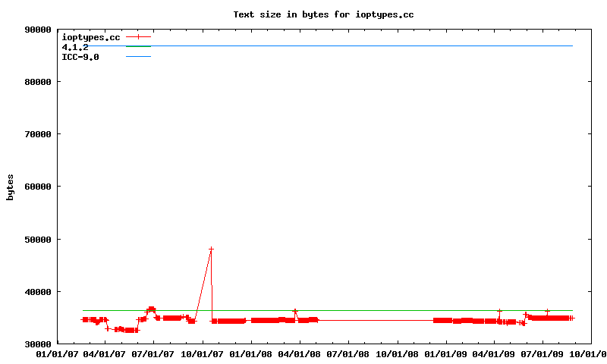This screenshot has height=364, width=607.
Task: Click the 90000 y-axis tick label
Action: (37, 30)
